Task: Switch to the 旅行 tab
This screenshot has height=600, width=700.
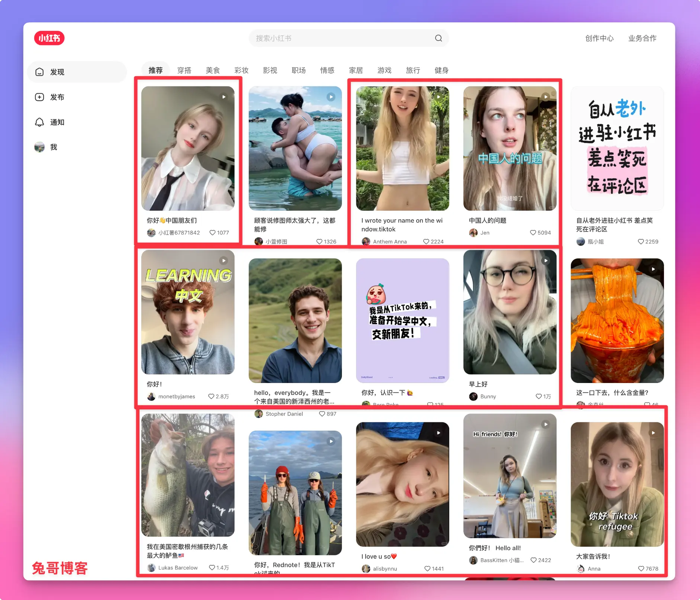Action: (413, 70)
